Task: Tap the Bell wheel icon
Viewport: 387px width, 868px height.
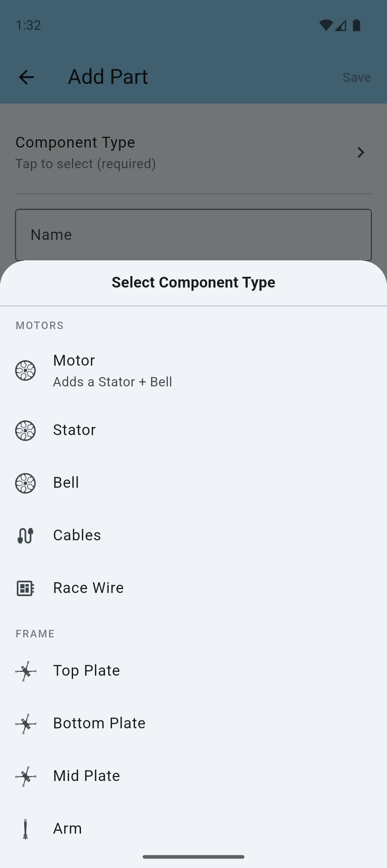Action: coord(25,483)
